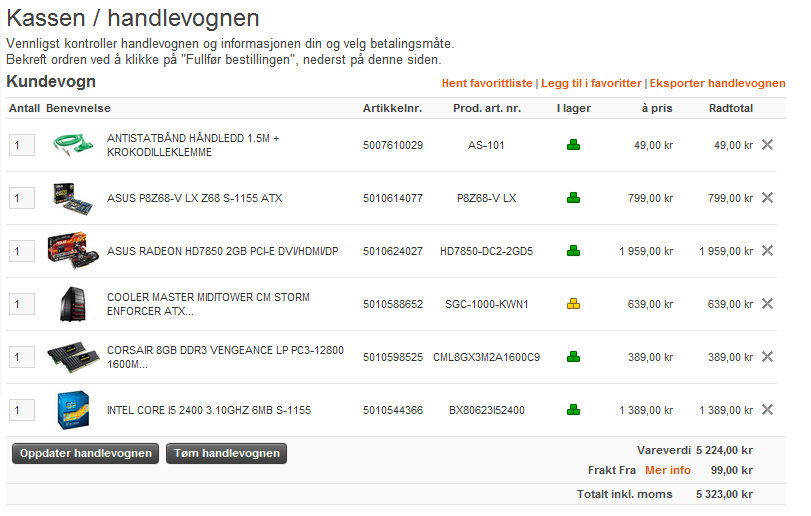The image size is (811, 516).
Task: Select product code SGC-1000-KWN1
Action: pyautogui.click(x=487, y=304)
